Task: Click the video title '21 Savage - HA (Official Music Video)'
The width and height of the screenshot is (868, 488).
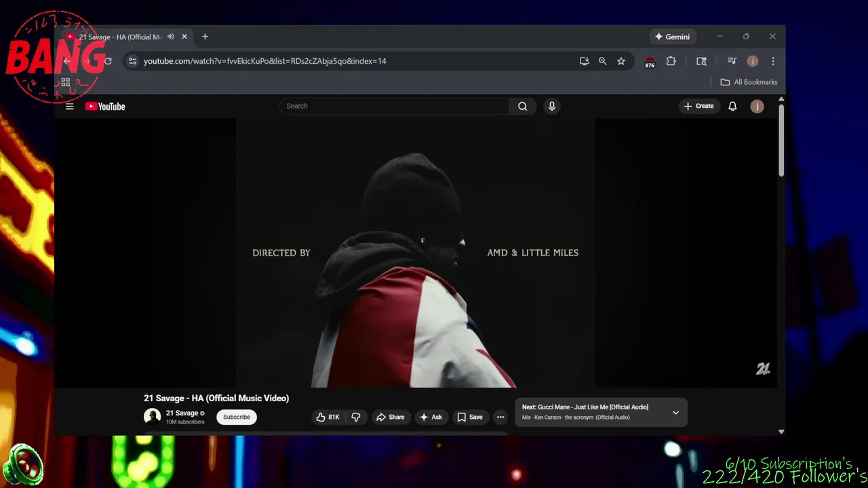Action: (x=216, y=398)
